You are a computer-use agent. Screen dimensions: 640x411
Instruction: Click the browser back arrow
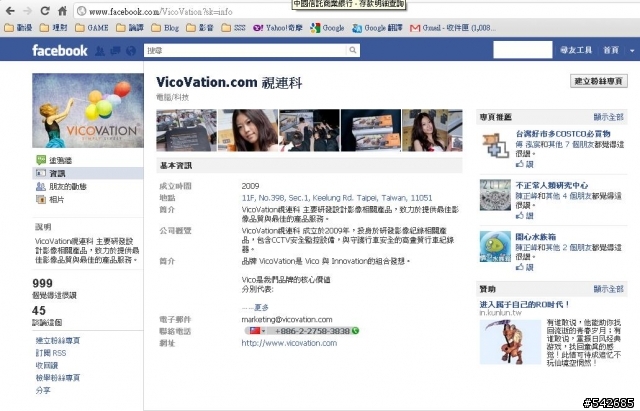tap(10, 11)
